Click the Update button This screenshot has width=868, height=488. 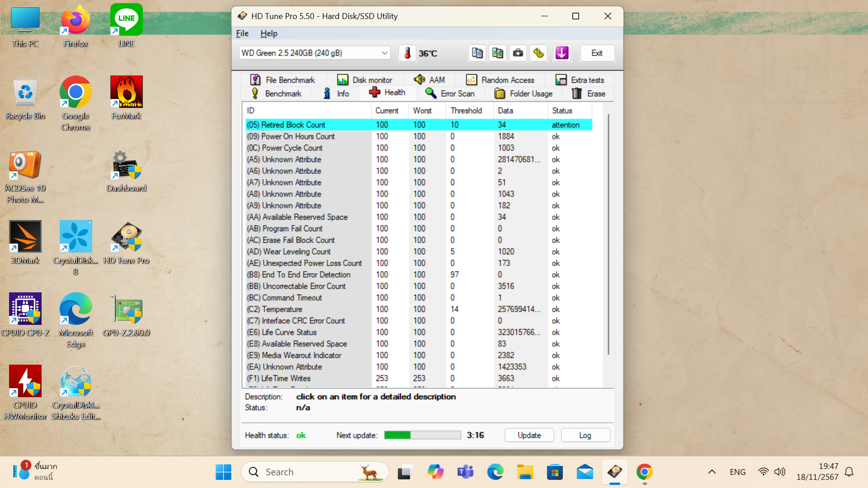529,435
